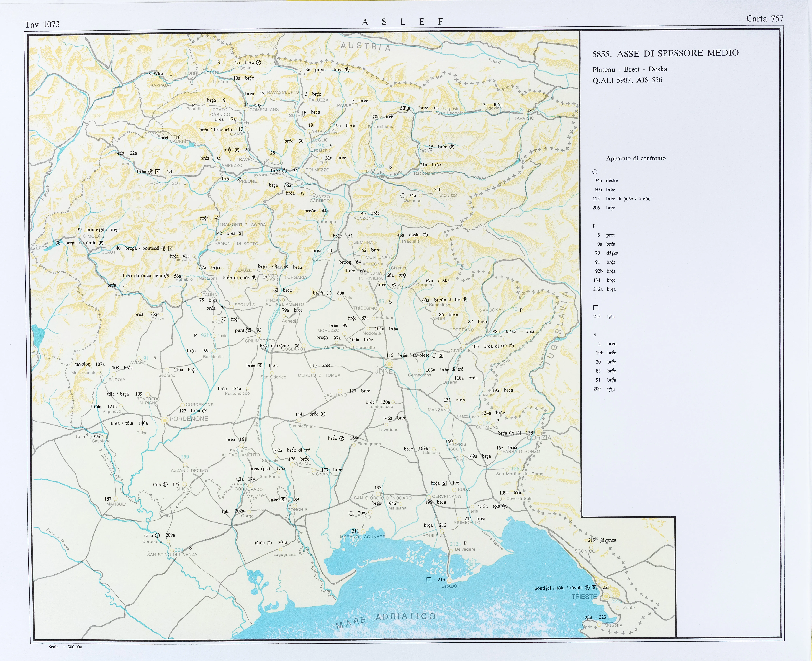This screenshot has width=812, height=661.
Task: Click the title 'ASSE DI SPESSORE MEDIO'
Action: click(x=678, y=53)
